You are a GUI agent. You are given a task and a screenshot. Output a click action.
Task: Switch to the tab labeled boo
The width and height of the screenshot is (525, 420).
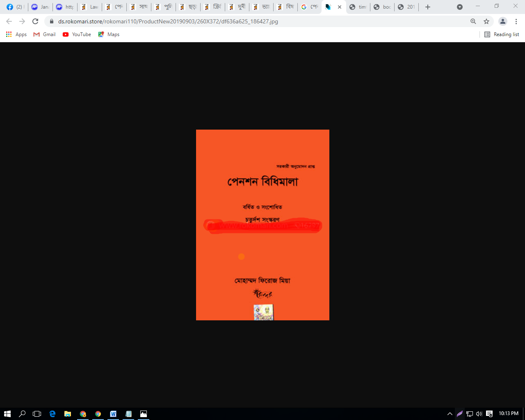pos(382,7)
